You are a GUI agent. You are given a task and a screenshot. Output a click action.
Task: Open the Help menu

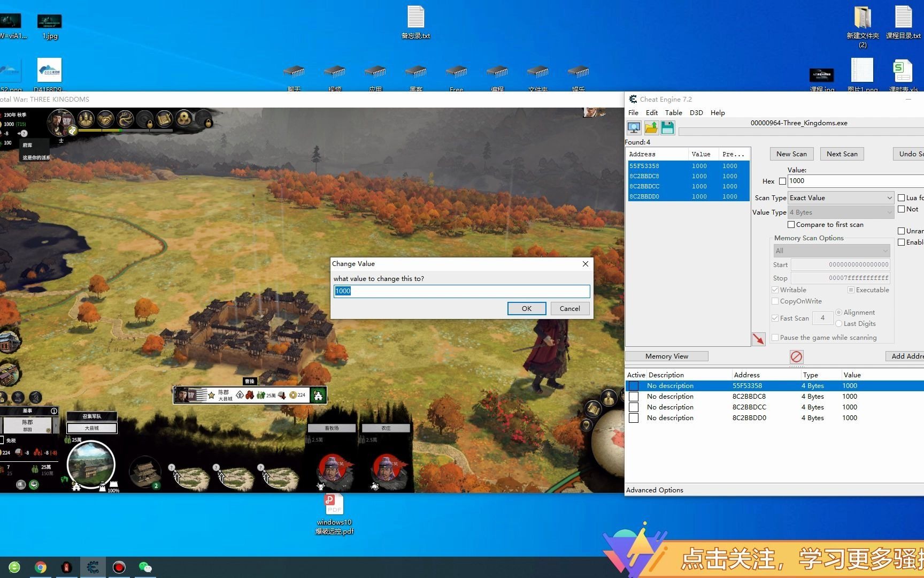718,113
